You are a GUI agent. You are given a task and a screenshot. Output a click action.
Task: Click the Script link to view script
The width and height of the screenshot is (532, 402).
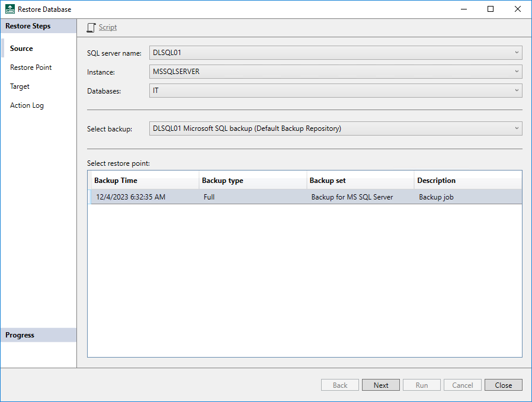click(107, 27)
